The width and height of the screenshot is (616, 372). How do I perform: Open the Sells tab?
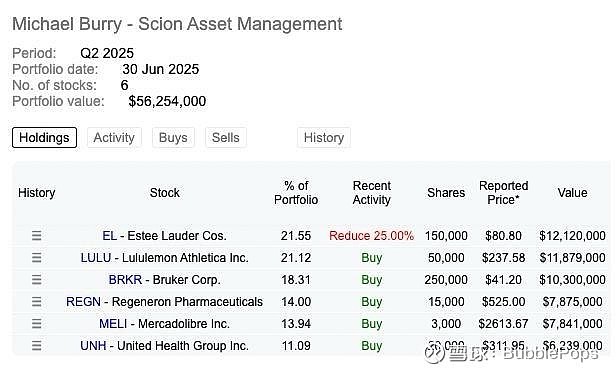[x=226, y=137]
